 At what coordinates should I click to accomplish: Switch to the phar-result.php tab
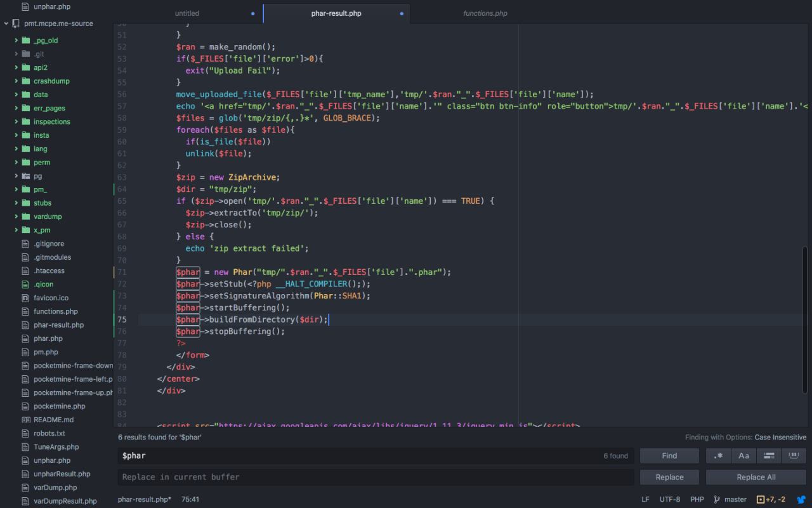point(336,13)
